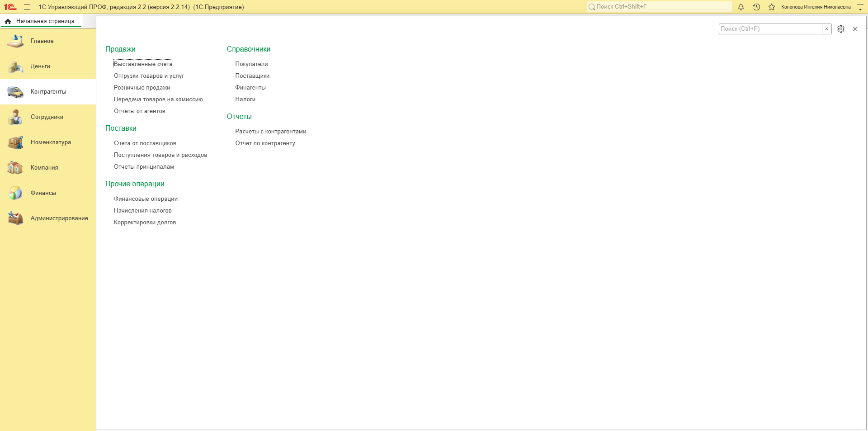Viewport: 868px width, 431px height.
Task: Open Счета от поставщиков
Action: [x=145, y=143]
